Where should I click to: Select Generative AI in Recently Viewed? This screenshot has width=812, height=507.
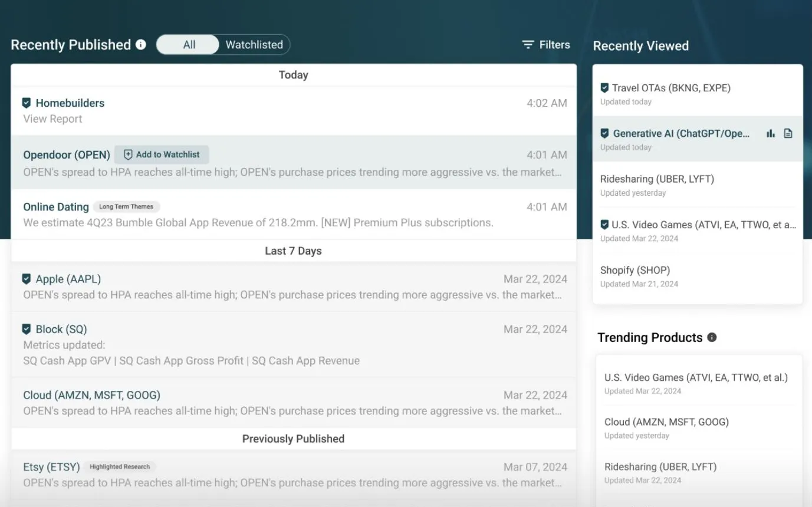682,133
